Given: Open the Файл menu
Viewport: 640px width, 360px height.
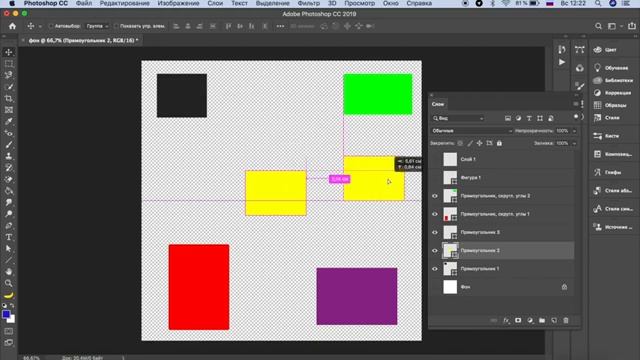Looking at the screenshot, I should (x=84, y=3).
